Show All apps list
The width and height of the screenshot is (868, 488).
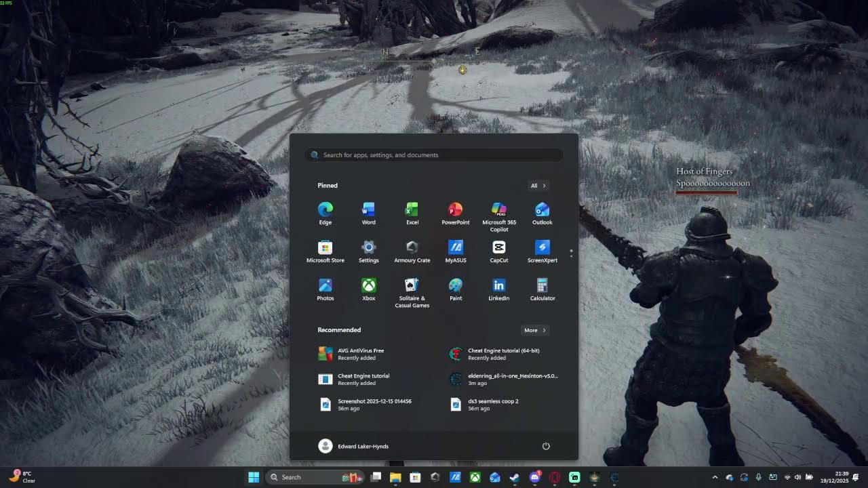pyautogui.click(x=538, y=186)
